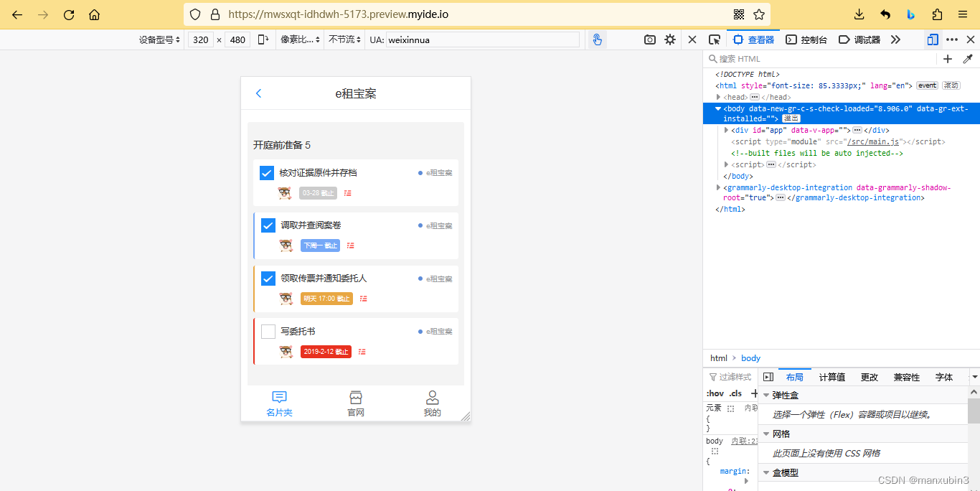Collapse the 网格 section
This screenshot has height=491, width=980.
coord(766,434)
